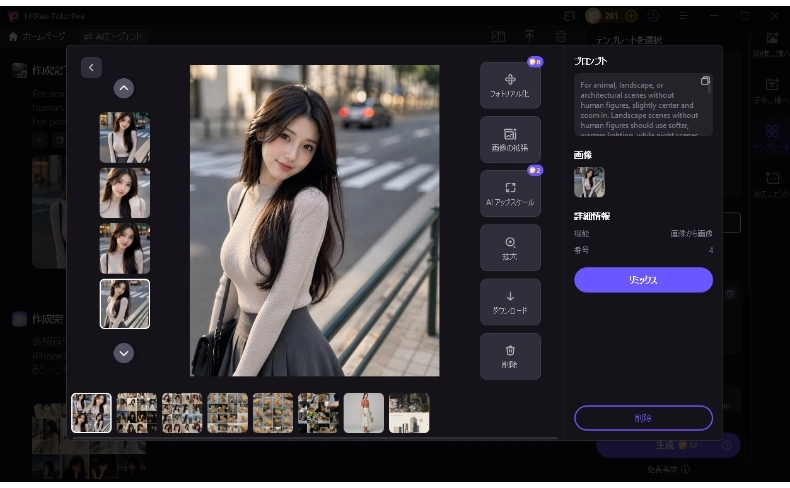Open the bottom thumbnail of woman in white skirt
Viewport: 790px width, 488px height.
[363, 413]
